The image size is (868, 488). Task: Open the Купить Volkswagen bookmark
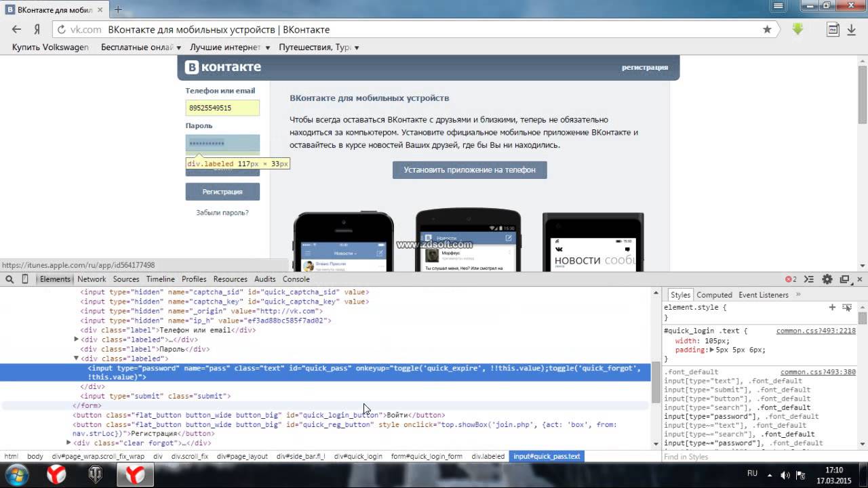[50, 47]
